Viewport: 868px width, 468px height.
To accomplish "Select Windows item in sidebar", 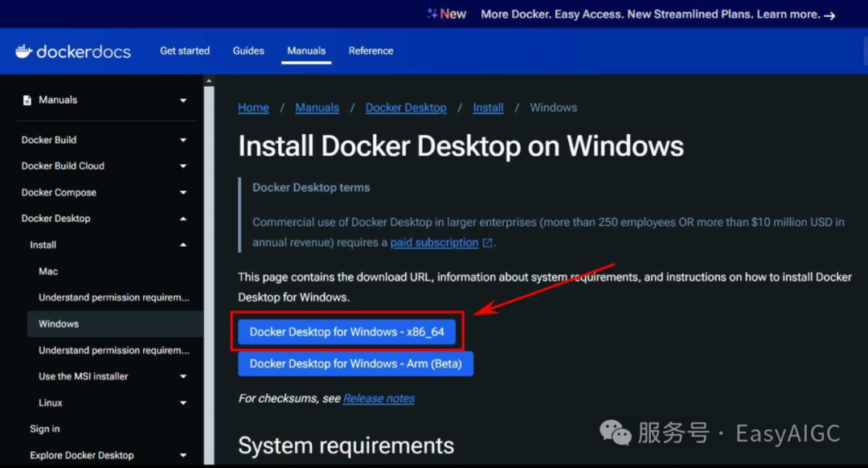I will coord(115,324).
